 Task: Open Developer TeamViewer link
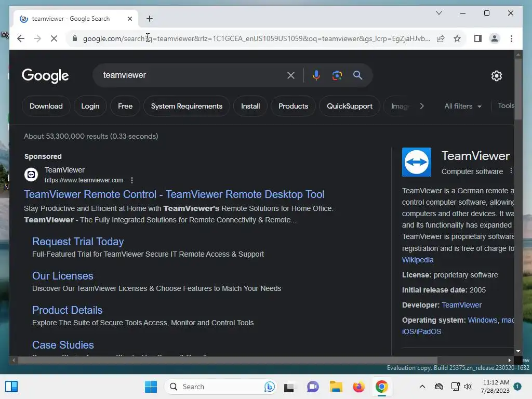(461, 305)
